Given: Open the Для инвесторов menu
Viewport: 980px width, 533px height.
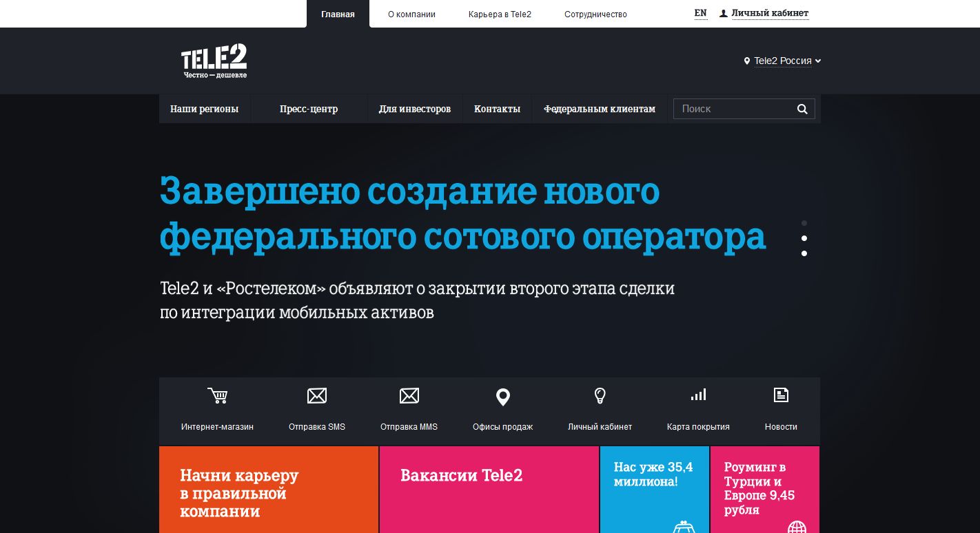Looking at the screenshot, I should click(415, 109).
